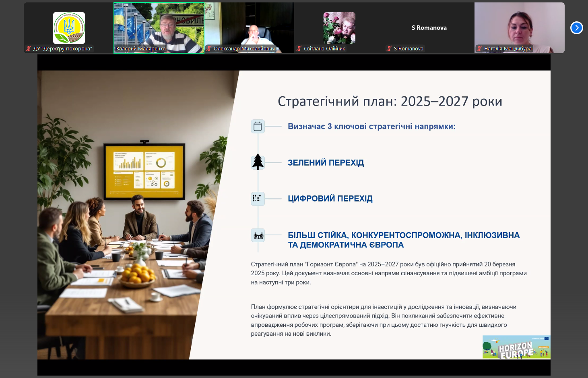Select the ДУ "Держґрунтохорона" participant tile
588x378 pixels.
(69, 28)
